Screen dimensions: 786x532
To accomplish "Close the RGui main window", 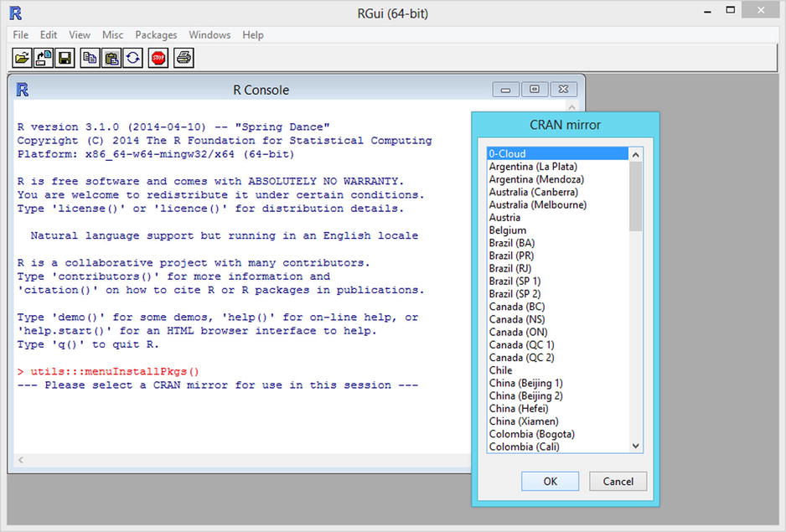I will (761, 10).
